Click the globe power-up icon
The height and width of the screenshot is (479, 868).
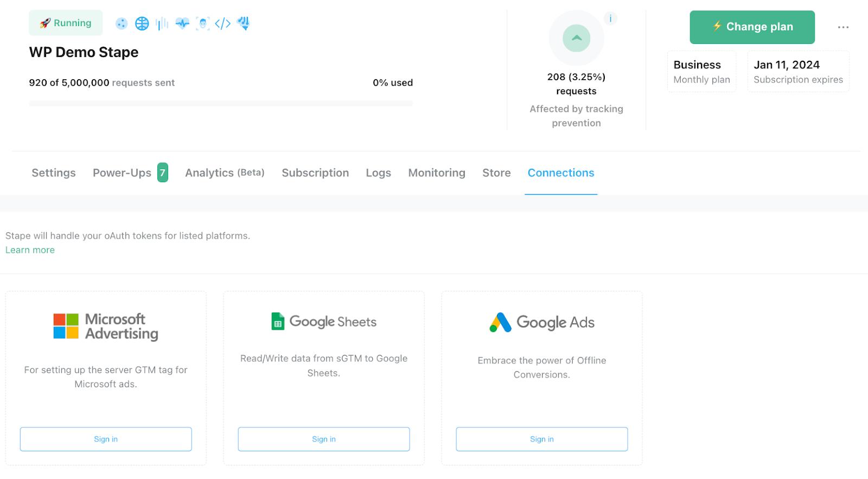tap(142, 23)
